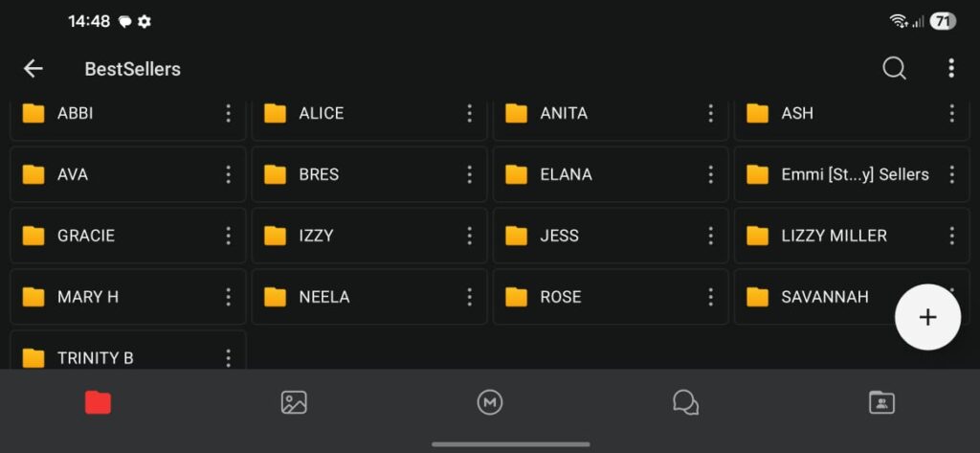Open the TRINITY B folder
Viewport: 980px width, 453px height.
(95, 358)
